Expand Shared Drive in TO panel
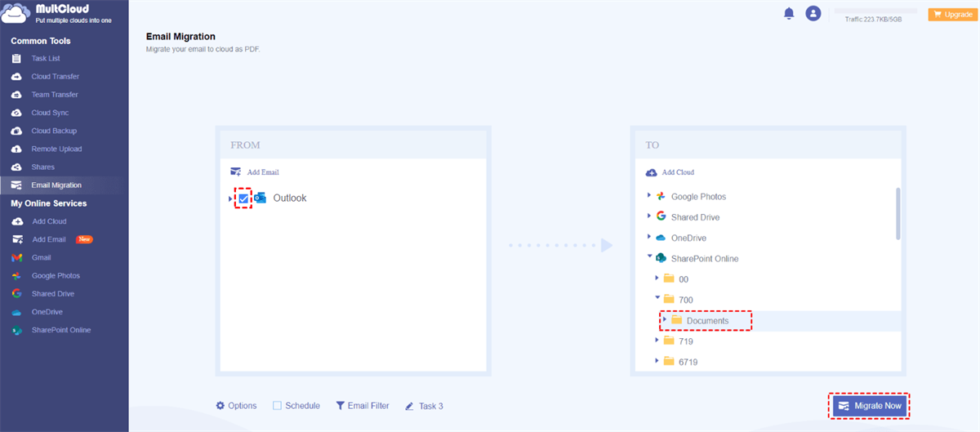 click(x=649, y=216)
